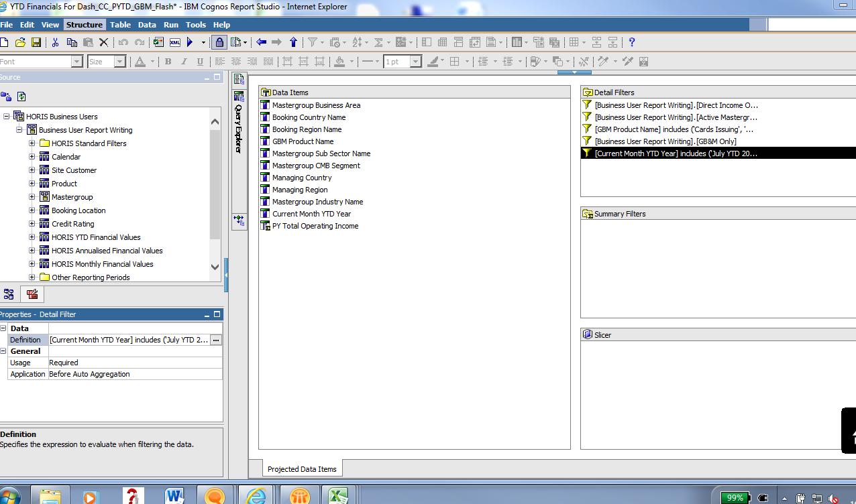Select the PY Total Operating Income data item

[x=315, y=226]
